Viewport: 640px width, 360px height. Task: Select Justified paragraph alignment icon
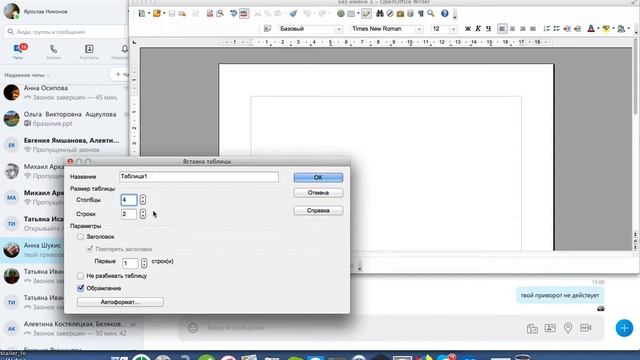pyautogui.click(x=533, y=29)
